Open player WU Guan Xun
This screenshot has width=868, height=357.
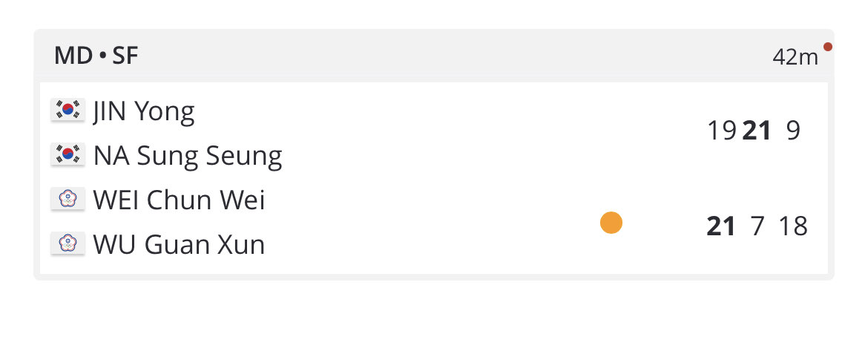tap(179, 245)
